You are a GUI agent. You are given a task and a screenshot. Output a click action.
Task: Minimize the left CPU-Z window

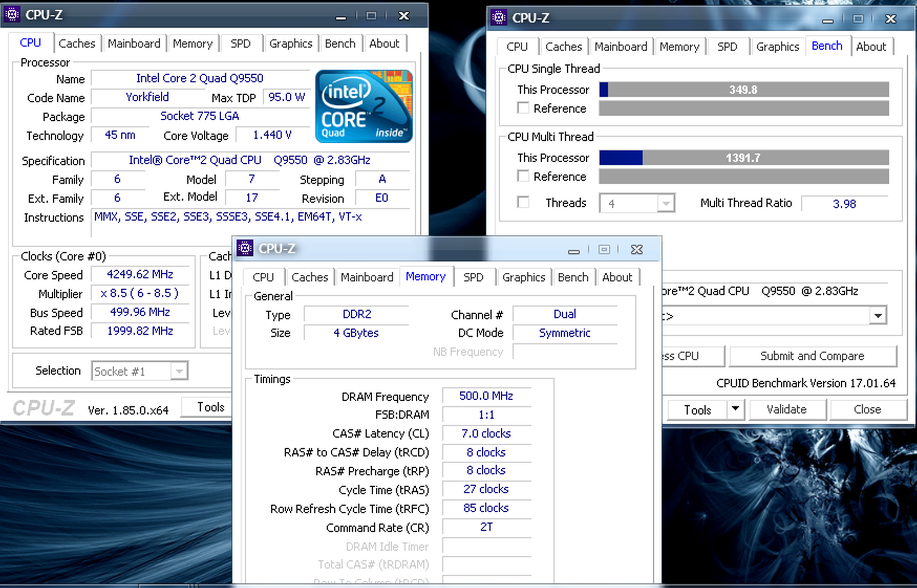[x=341, y=16]
